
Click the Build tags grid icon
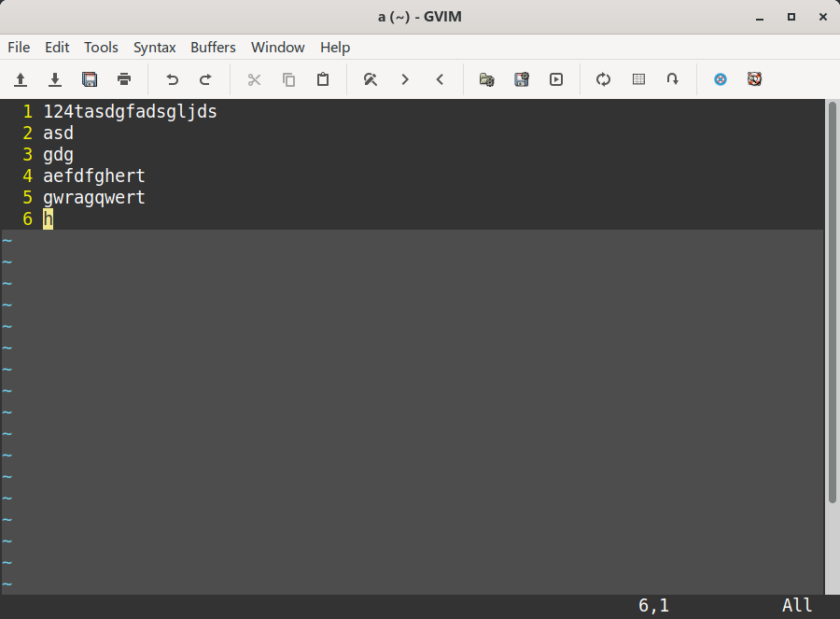pos(638,79)
